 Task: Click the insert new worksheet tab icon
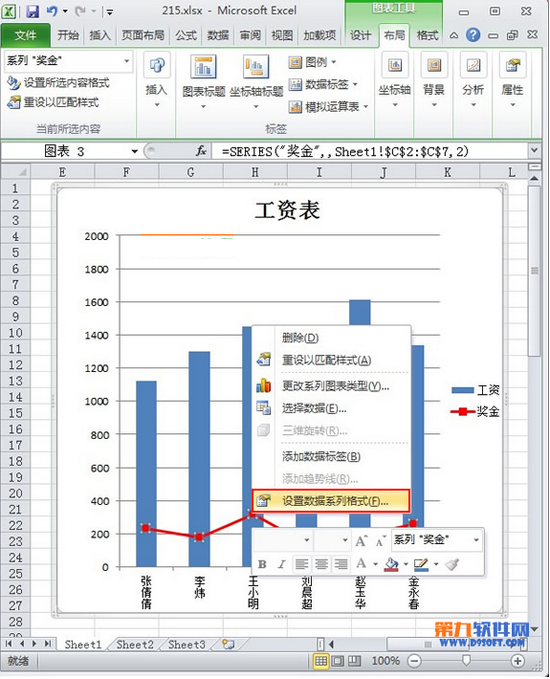pos(228,644)
